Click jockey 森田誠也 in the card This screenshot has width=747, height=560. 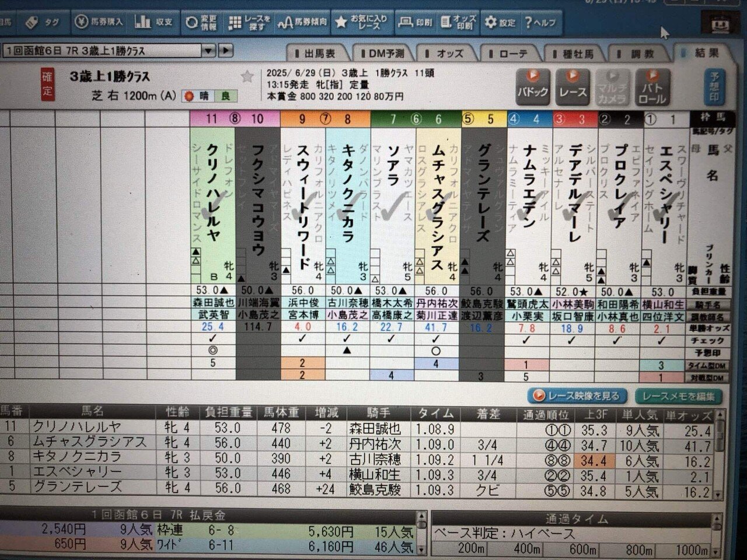(213, 303)
